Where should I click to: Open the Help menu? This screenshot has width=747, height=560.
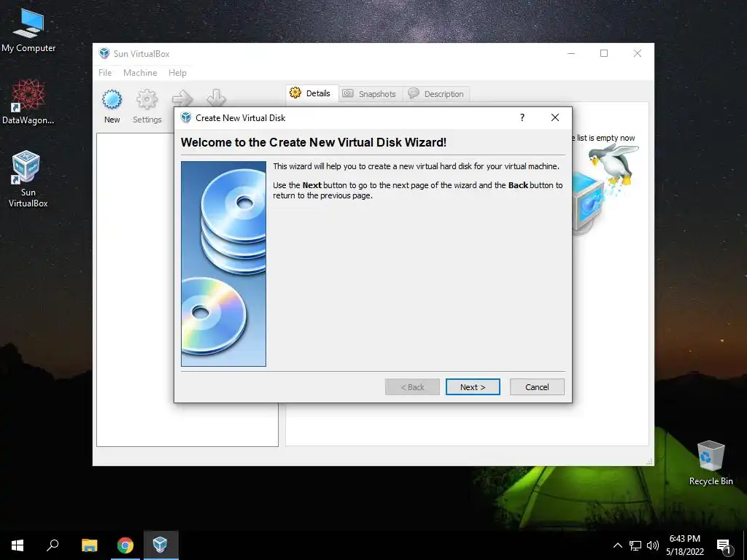(x=177, y=73)
